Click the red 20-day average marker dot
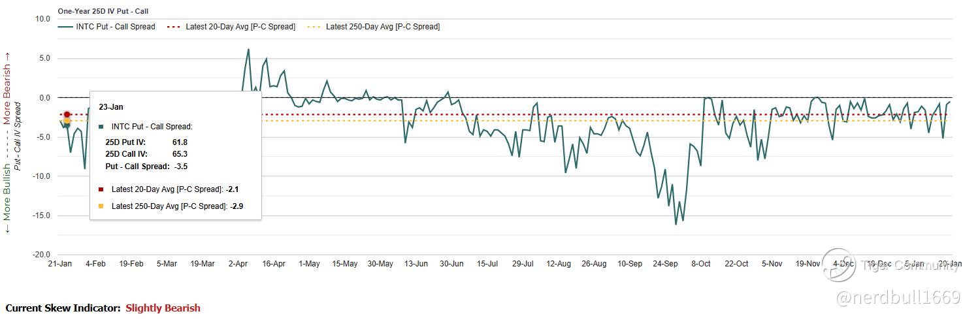The height and width of the screenshot is (320, 980). [x=67, y=114]
